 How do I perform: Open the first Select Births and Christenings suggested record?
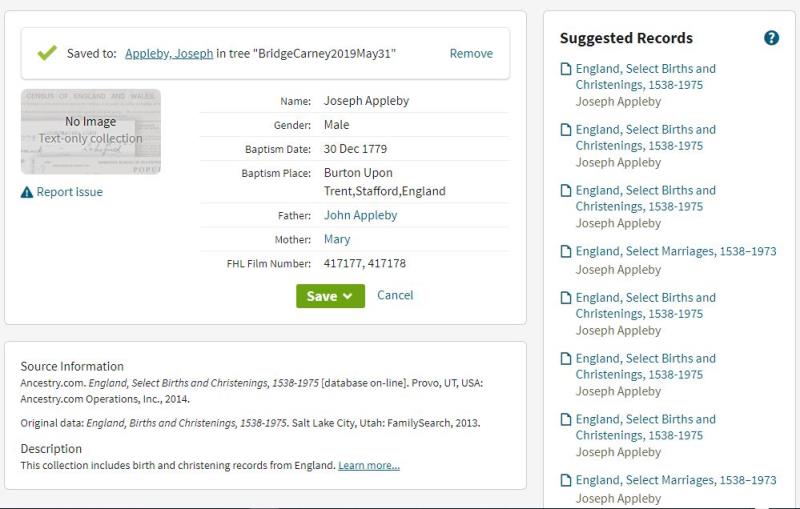[x=645, y=77]
